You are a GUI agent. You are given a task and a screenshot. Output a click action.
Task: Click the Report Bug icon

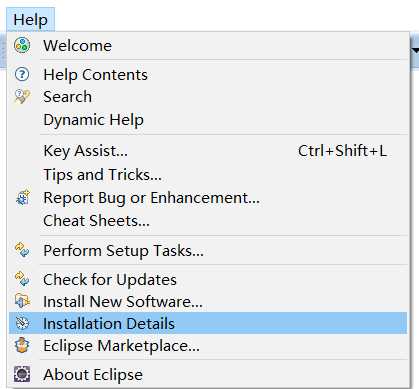pos(23,197)
